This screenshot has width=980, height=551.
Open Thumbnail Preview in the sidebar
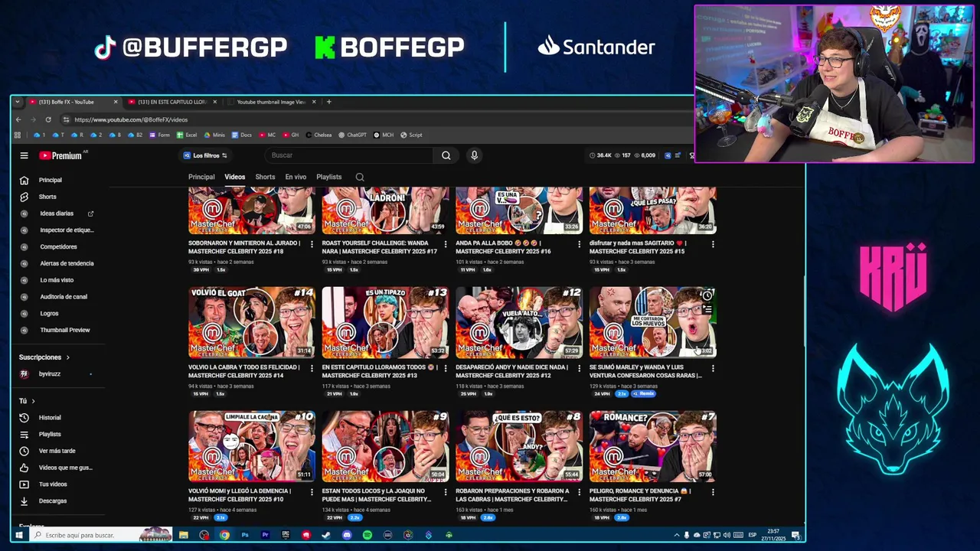click(65, 330)
